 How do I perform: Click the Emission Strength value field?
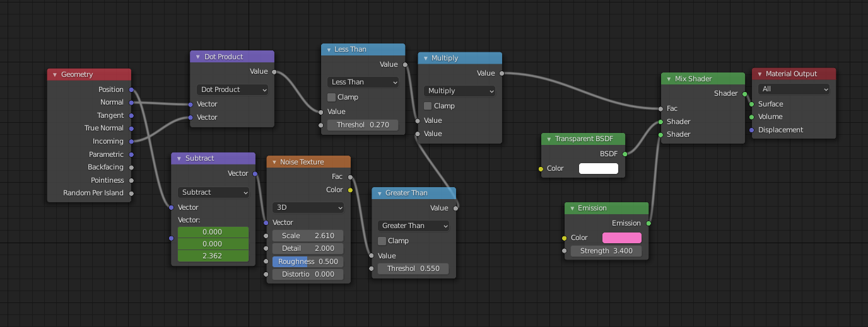coord(606,251)
